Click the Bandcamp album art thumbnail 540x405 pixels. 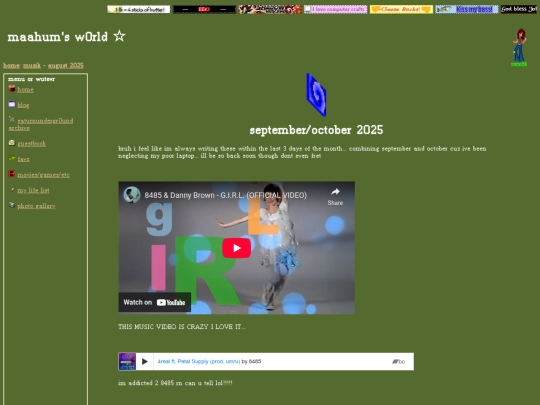click(x=127, y=362)
